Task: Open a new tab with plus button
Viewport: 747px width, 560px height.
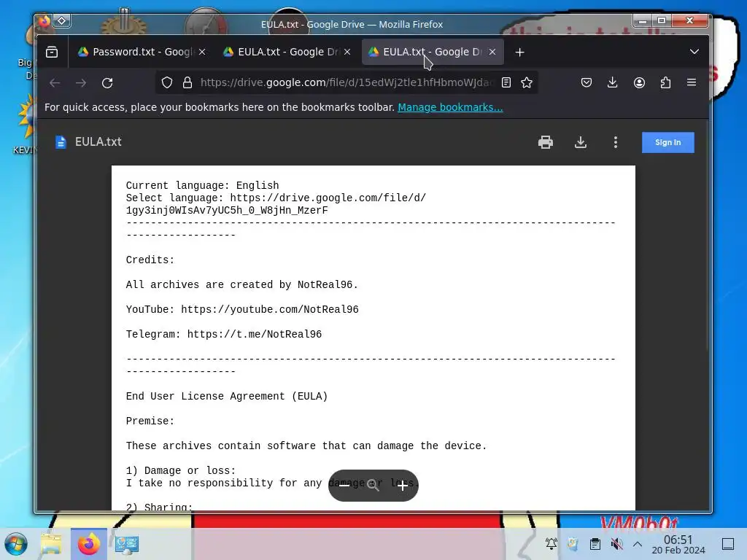Action: point(519,52)
